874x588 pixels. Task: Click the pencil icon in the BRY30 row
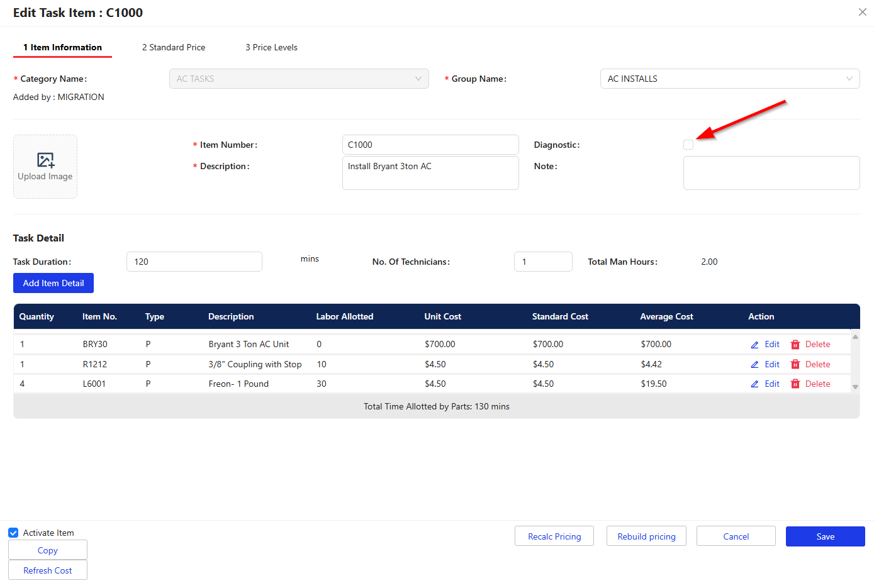tap(754, 345)
